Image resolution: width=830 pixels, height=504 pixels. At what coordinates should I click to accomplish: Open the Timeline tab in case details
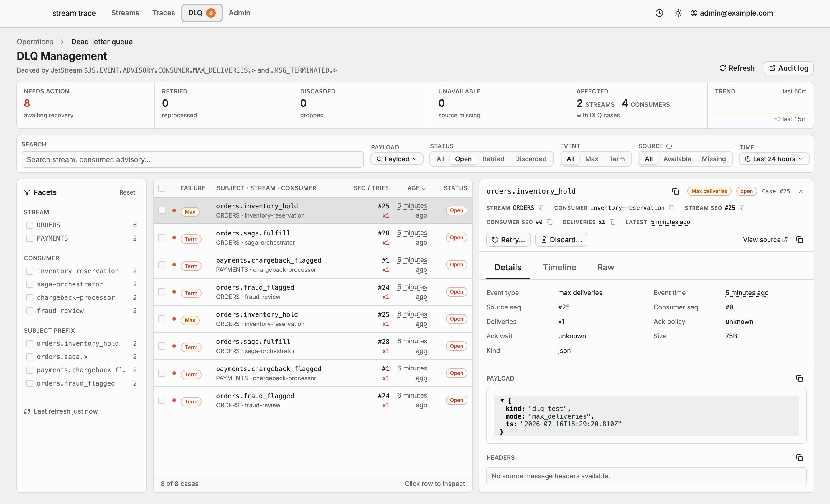point(559,267)
